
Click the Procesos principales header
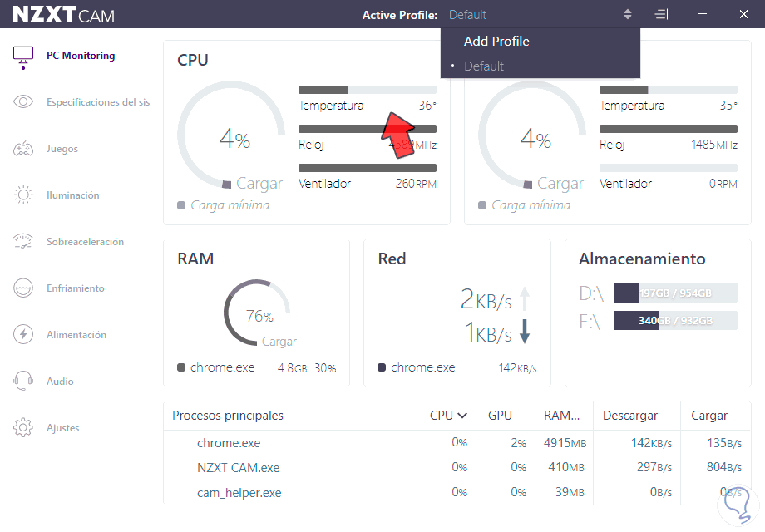[x=227, y=416]
